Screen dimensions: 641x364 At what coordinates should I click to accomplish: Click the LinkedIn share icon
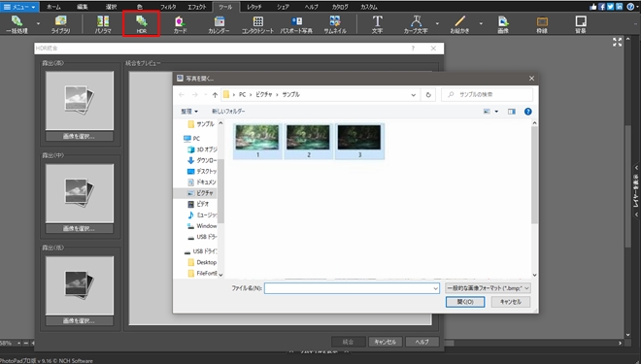[x=619, y=7]
